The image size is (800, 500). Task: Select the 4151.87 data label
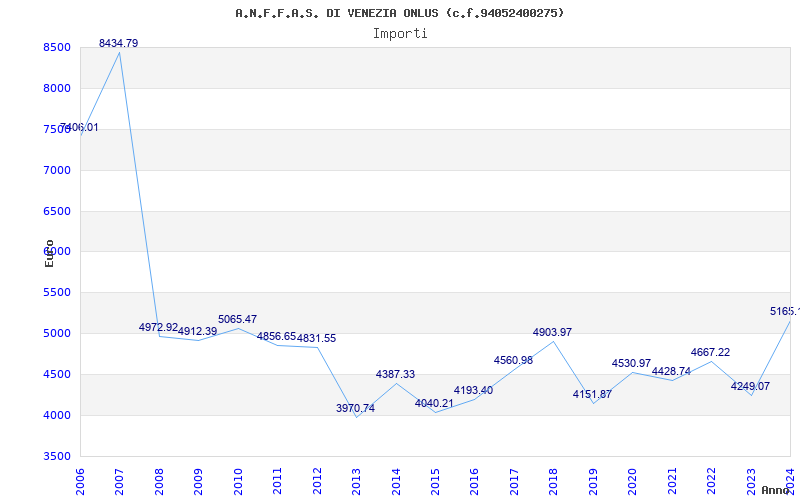tap(592, 394)
